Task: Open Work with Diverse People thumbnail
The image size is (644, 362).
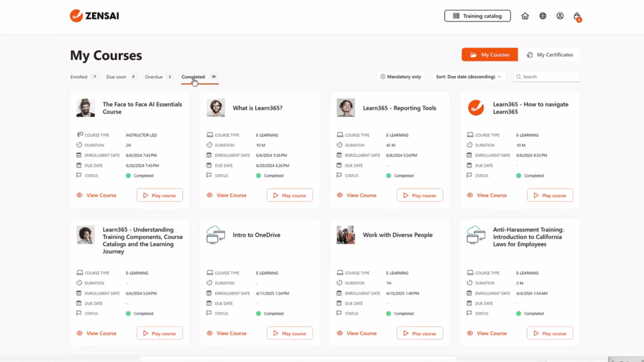Action: click(x=346, y=235)
